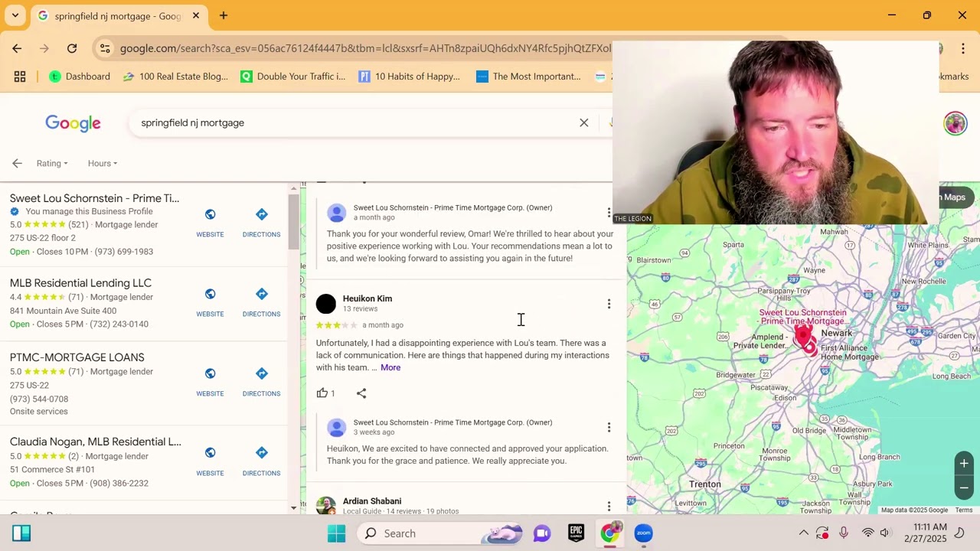980x551 pixels.
Task: Click the Google logo
Action: point(73,123)
